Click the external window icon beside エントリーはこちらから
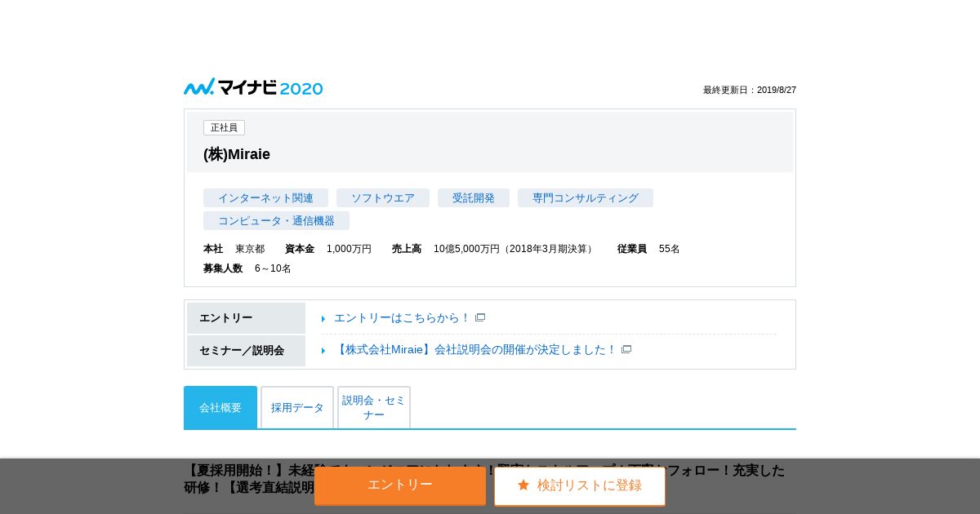Screen dimensions: 980x514 point(480,317)
